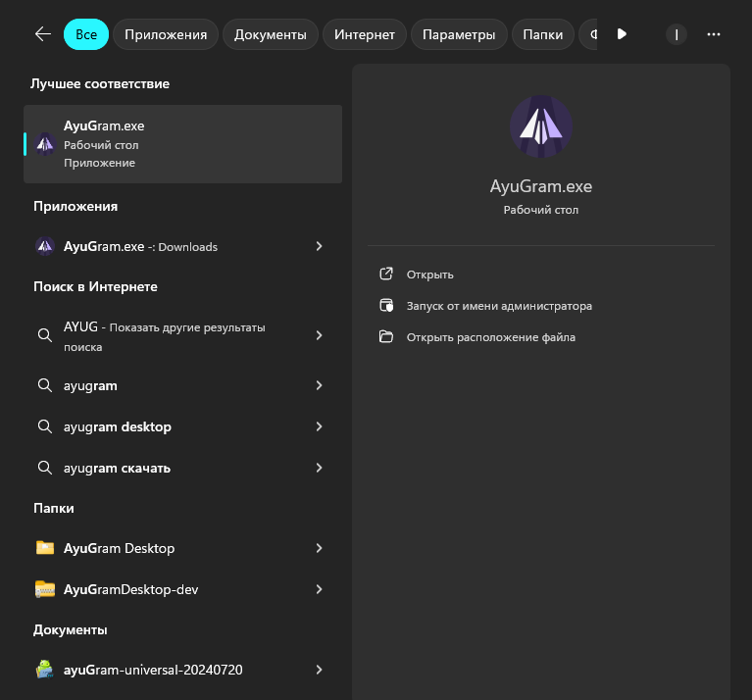Click the large AyuGram logo in preview

(541, 126)
